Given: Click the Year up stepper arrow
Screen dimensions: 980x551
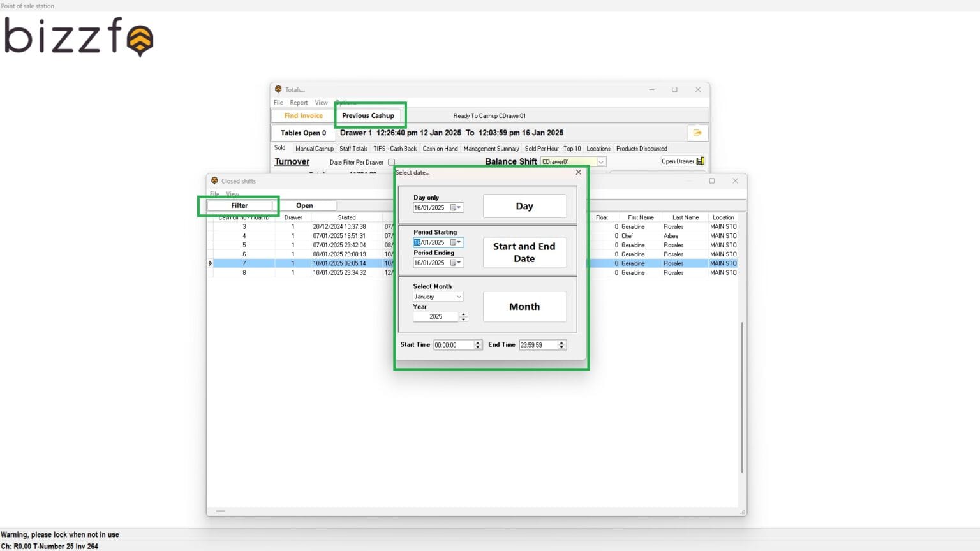Looking at the screenshot, I should click(x=464, y=314).
